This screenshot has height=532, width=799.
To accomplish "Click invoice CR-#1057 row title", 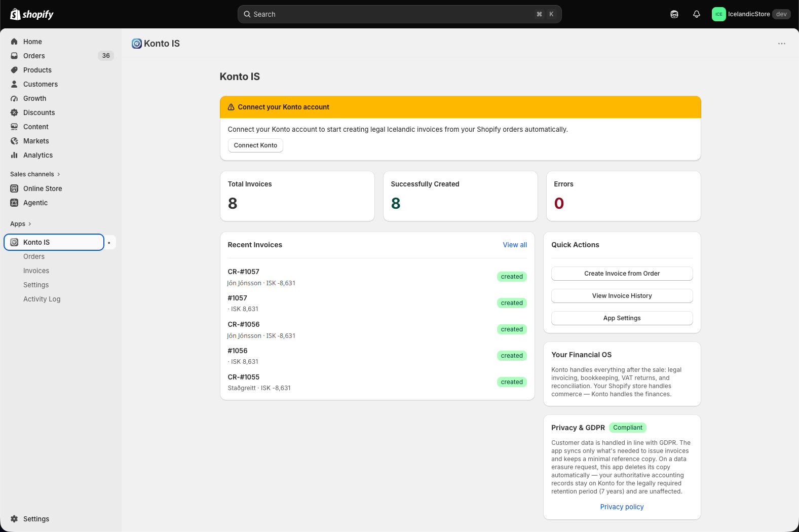I will point(243,272).
